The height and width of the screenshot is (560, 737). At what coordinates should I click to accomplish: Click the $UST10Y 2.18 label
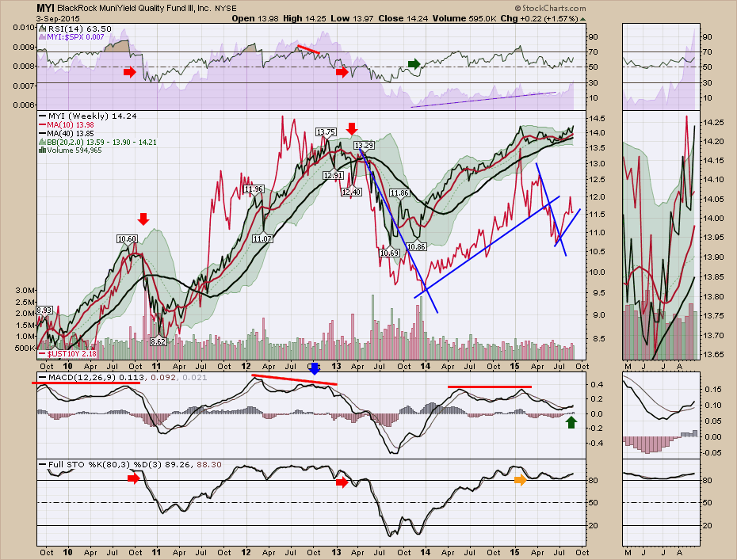click(x=67, y=353)
